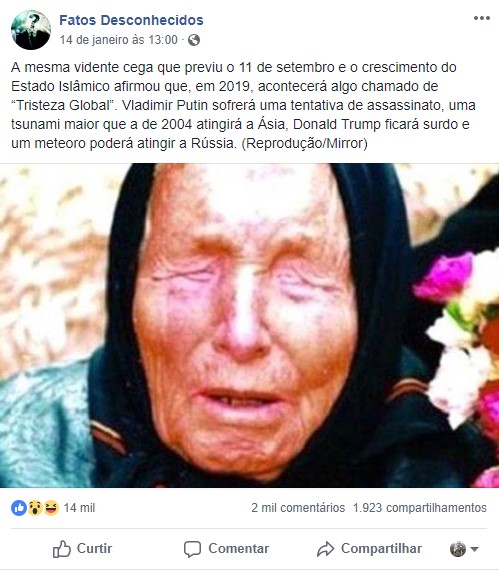Screen dimensions: 499x571
Task: Click the haha reaction emoji icon
Action: [x=51, y=508]
